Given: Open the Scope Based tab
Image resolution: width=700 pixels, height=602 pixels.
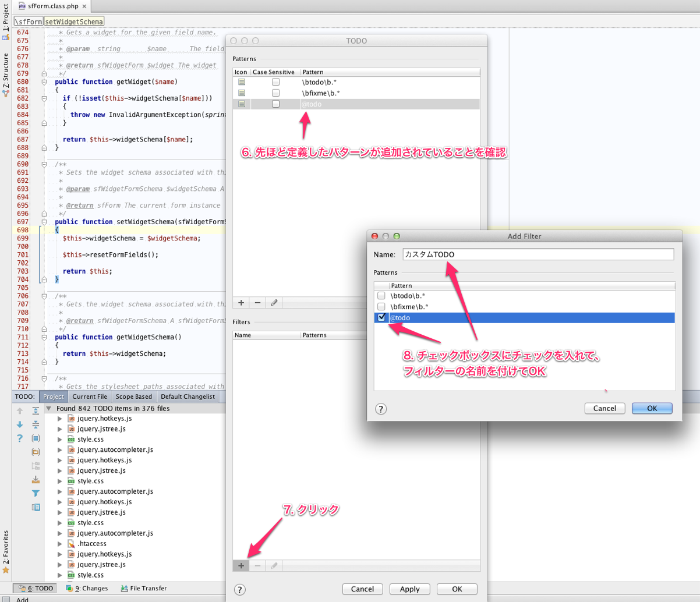Looking at the screenshot, I should point(133,396).
